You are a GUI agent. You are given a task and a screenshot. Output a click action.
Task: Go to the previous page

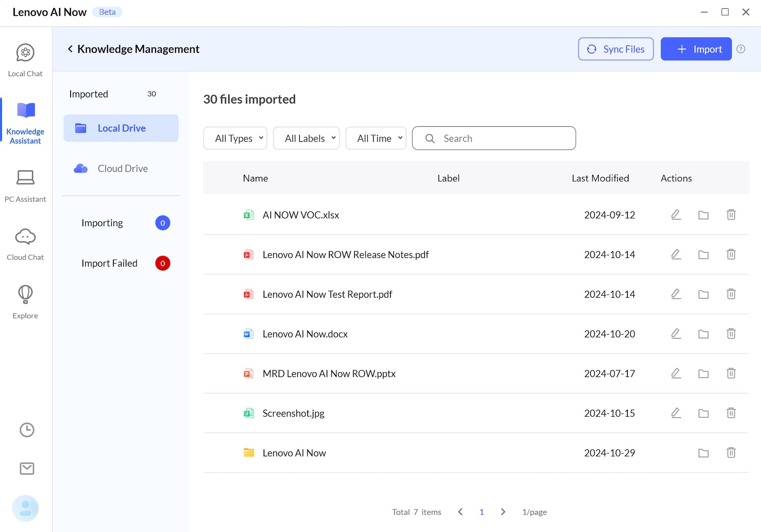[460, 512]
